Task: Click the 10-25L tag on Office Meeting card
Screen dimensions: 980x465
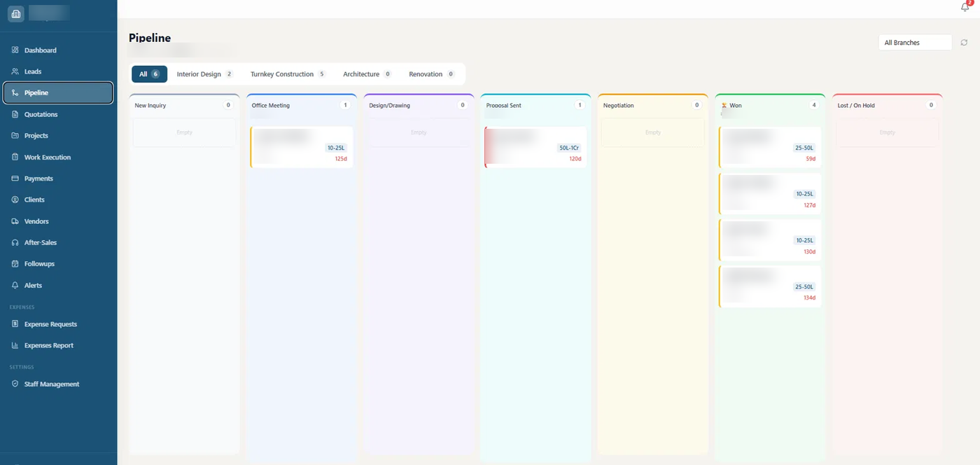Action: pos(336,148)
